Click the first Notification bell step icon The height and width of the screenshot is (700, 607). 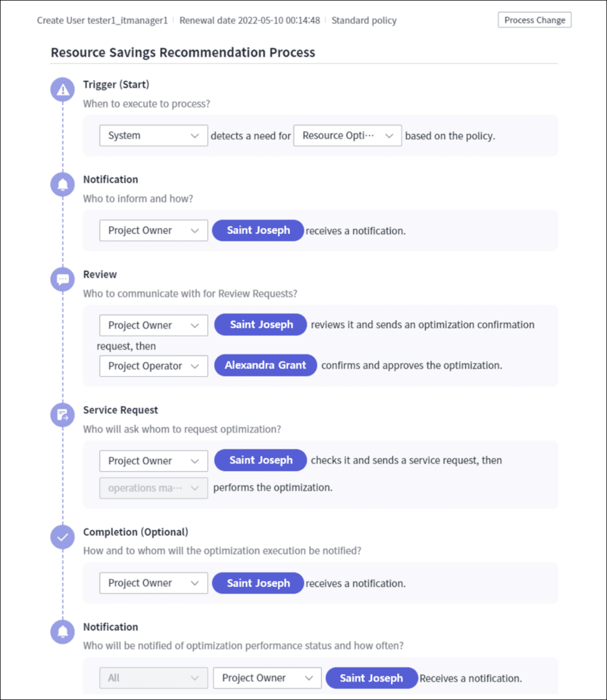pos(63,184)
